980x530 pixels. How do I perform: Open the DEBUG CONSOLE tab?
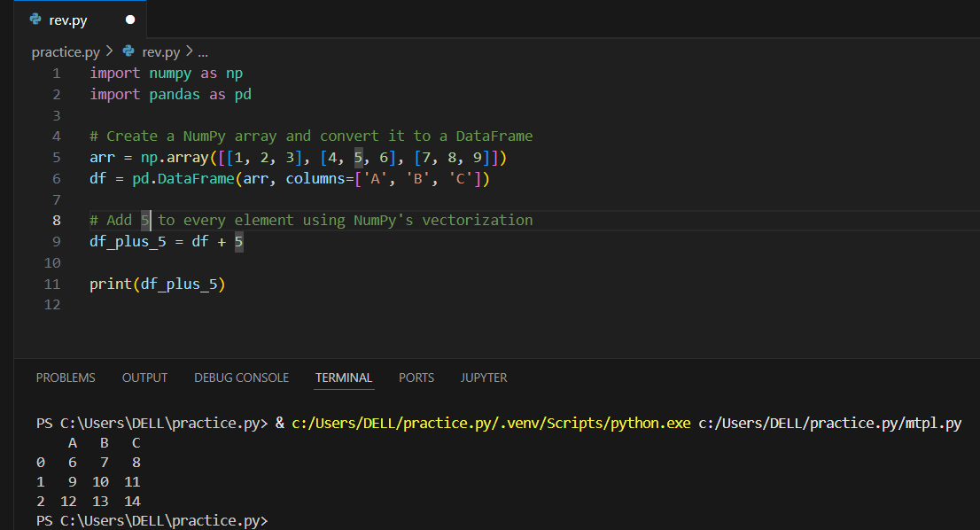(241, 378)
